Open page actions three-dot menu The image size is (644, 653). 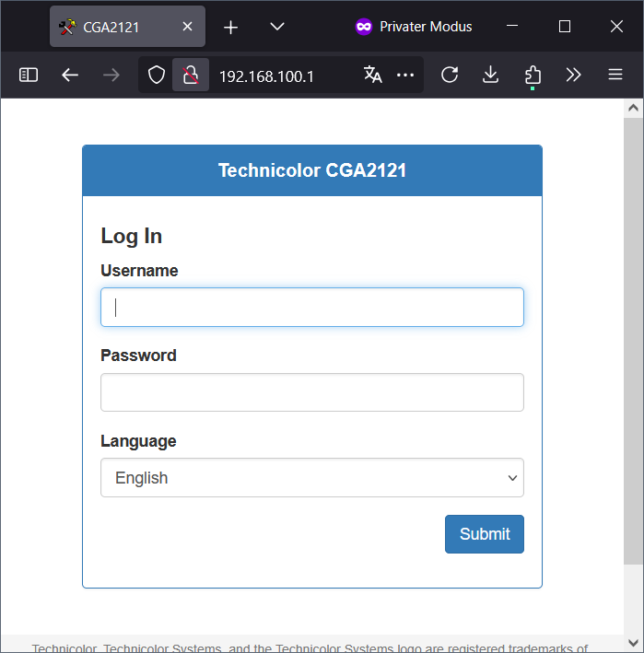[405, 75]
